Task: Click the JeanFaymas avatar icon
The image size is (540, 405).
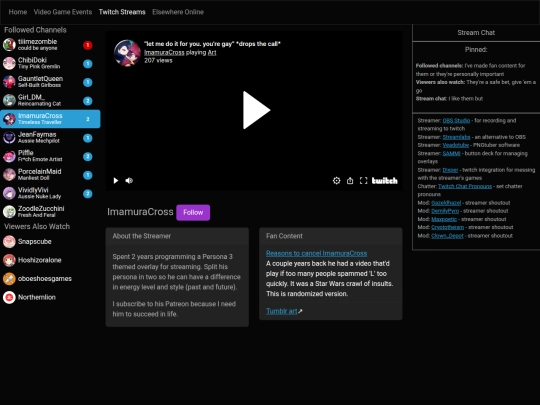Action: pyautogui.click(x=9, y=138)
